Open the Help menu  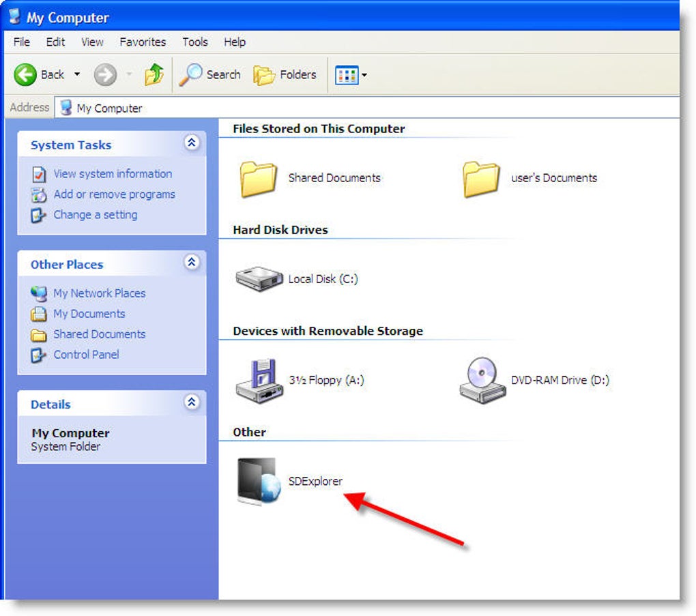click(234, 42)
